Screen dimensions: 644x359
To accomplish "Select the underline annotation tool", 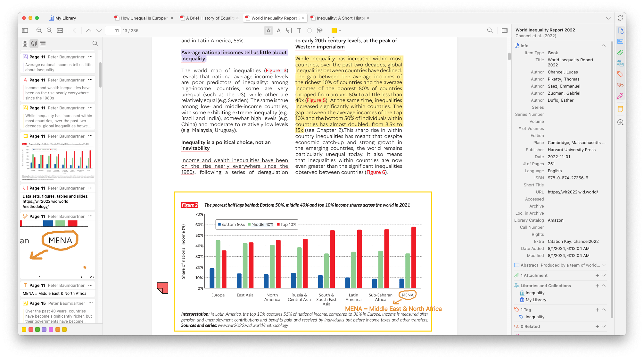I will [x=279, y=30].
